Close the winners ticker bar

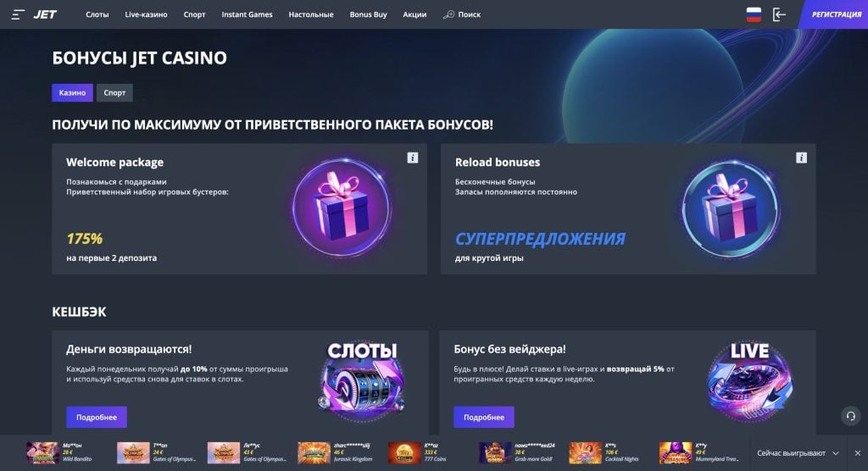point(858,453)
